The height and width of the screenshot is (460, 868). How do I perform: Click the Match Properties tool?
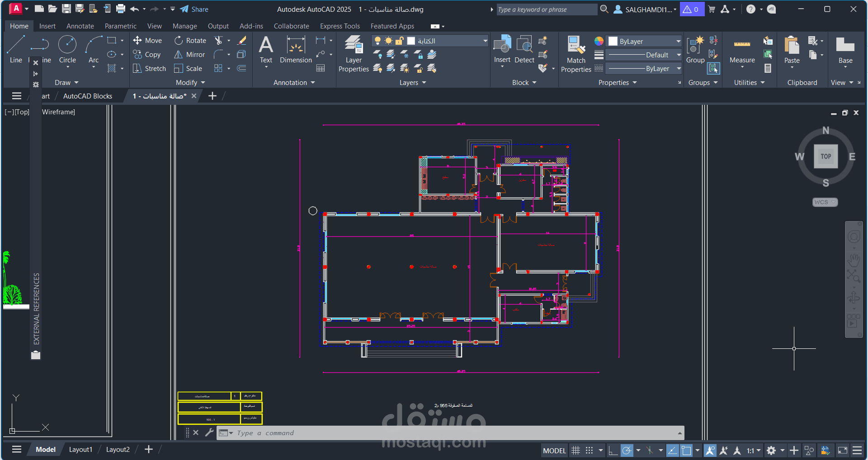tap(576, 54)
